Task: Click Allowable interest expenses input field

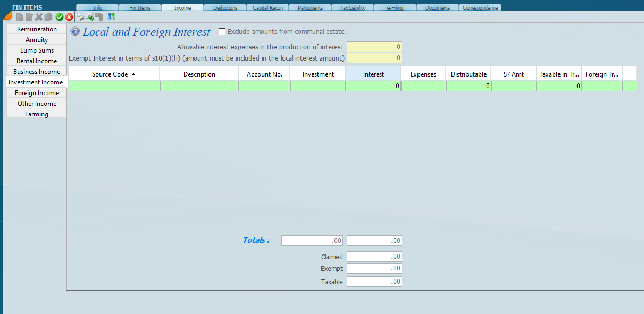Action: 374,47
